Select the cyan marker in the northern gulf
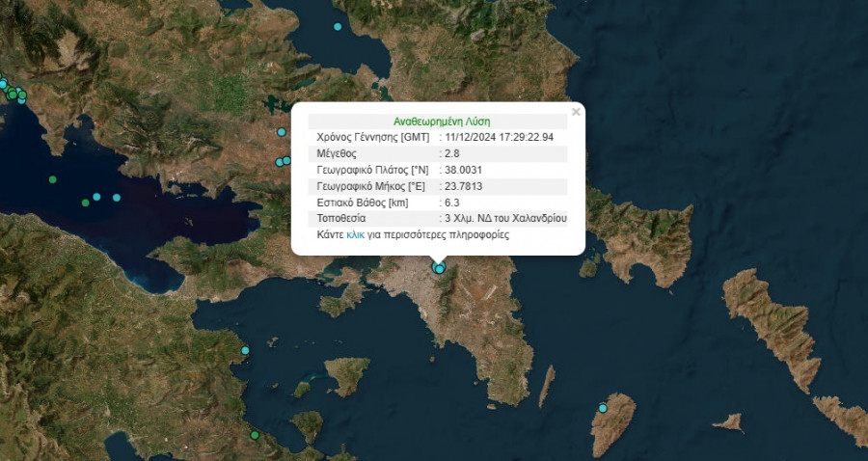 click(x=338, y=26)
